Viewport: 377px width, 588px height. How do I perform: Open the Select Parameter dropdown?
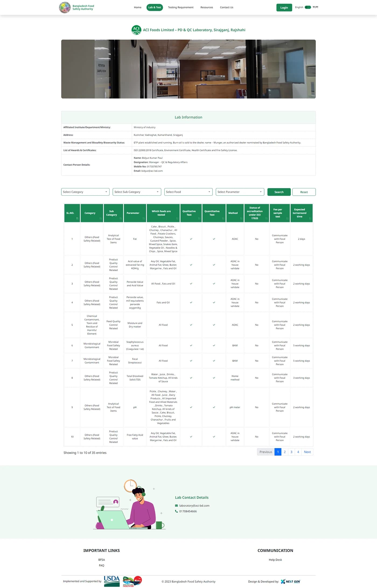click(x=240, y=192)
